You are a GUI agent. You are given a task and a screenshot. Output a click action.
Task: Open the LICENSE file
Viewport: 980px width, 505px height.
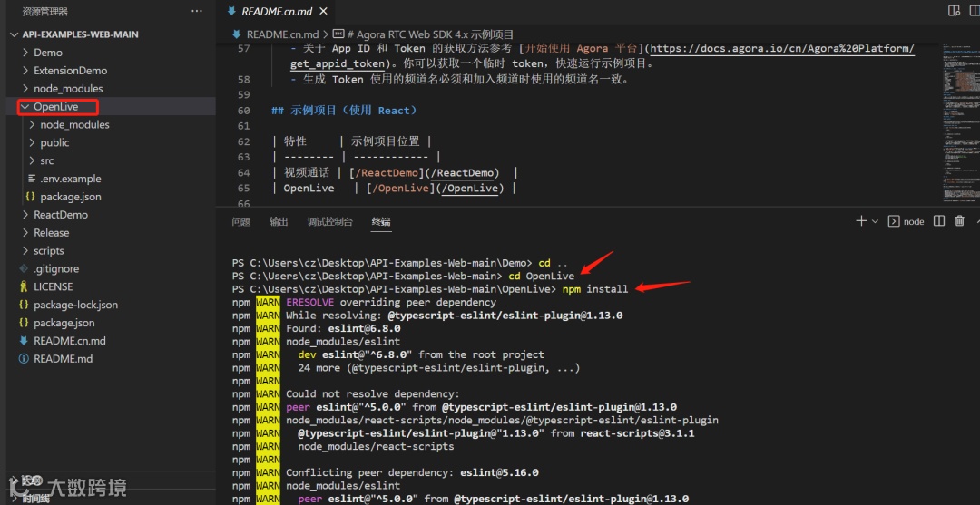point(54,287)
